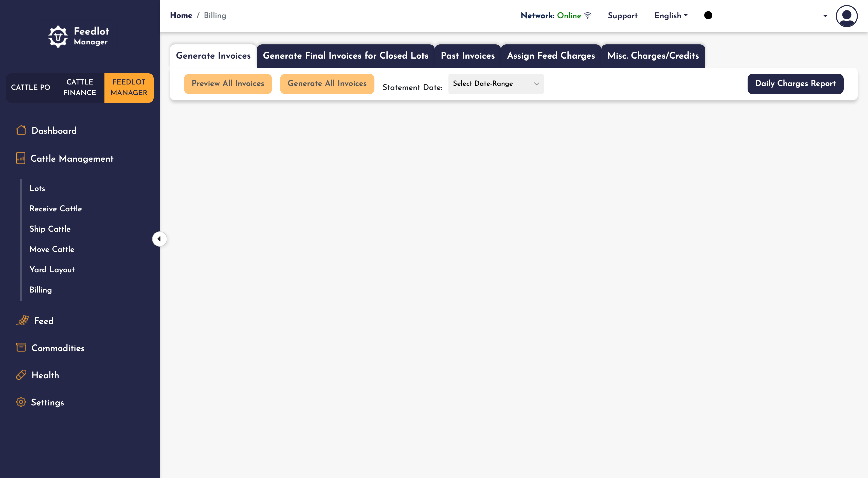Click the user profile avatar icon
The width and height of the screenshot is (868, 478).
click(x=846, y=16)
